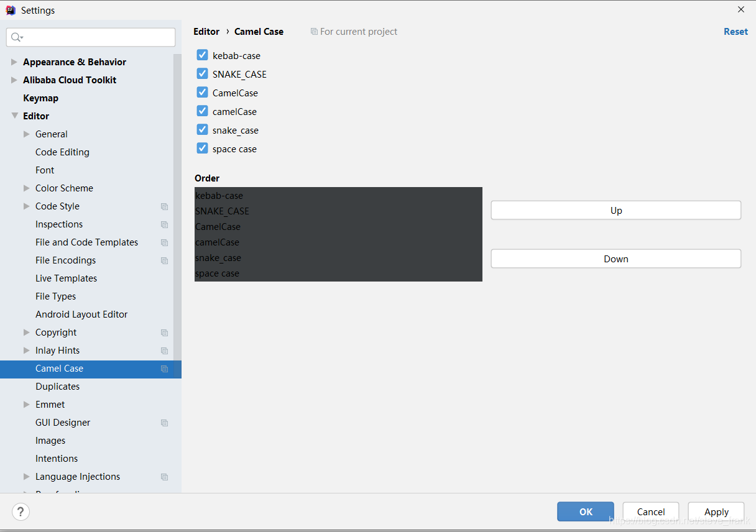Select Intentions in settings tree

click(57, 459)
